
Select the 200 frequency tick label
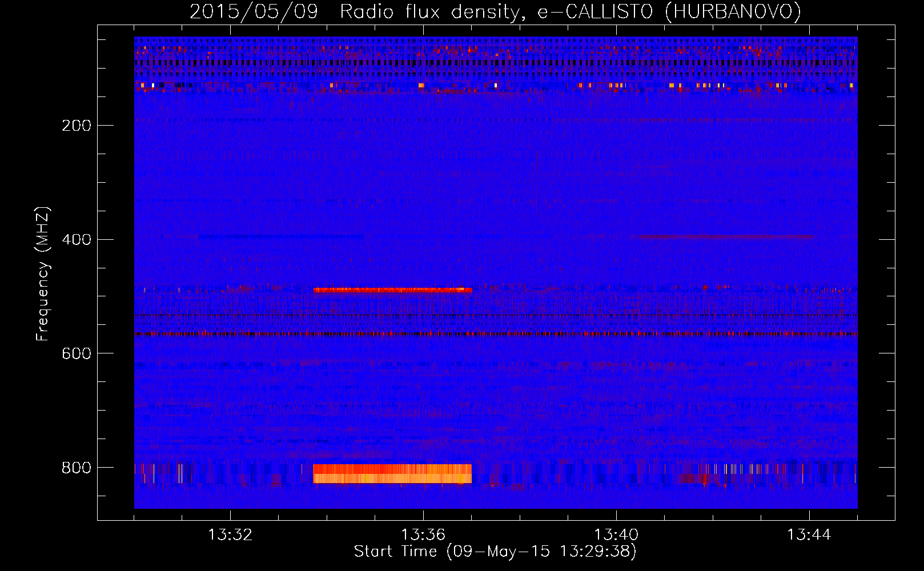pos(76,125)
